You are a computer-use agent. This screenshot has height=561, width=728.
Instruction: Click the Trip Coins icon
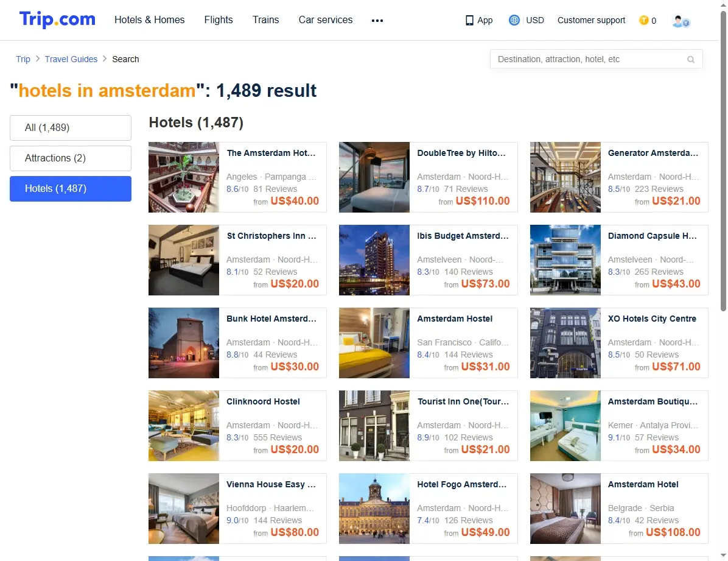(643, 20)
